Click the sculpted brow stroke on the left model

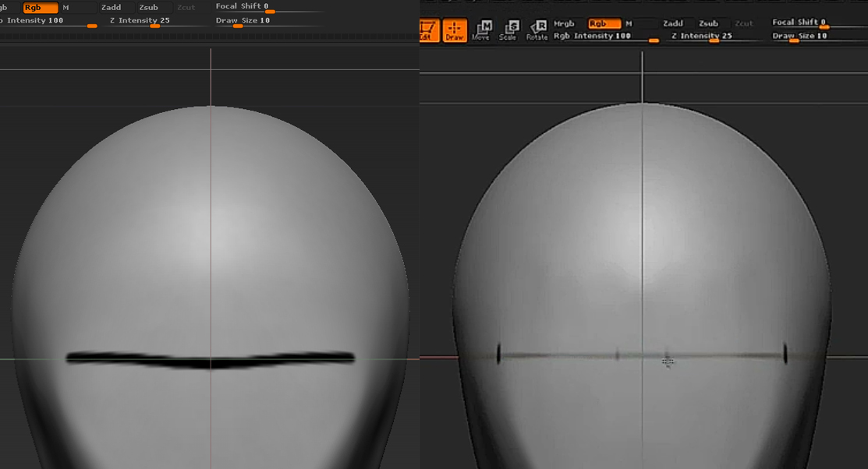click(211, 358)
